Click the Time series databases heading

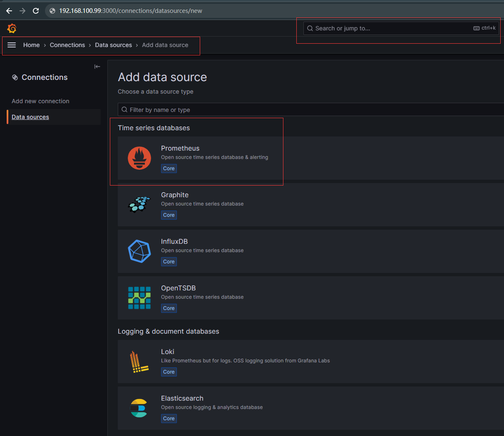154,128
